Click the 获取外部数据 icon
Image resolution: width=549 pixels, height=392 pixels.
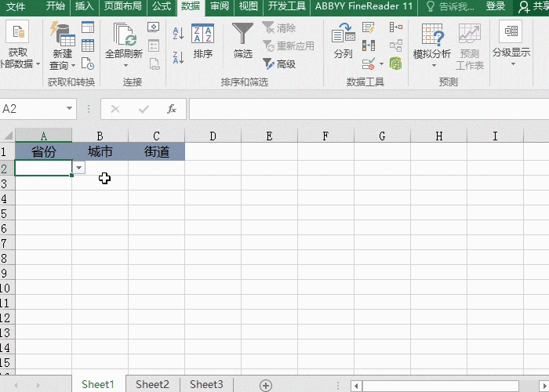[17, 43]
